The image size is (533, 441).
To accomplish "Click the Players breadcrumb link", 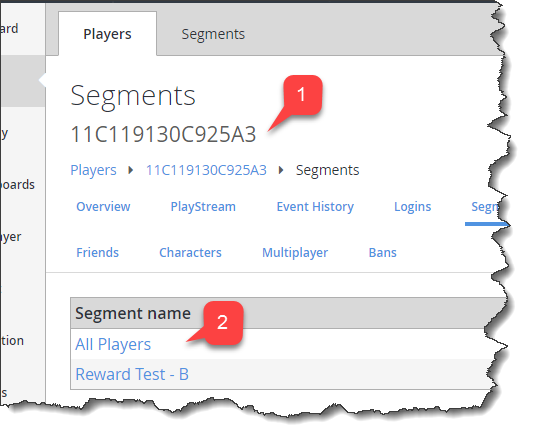I will (x=93, y=170).
